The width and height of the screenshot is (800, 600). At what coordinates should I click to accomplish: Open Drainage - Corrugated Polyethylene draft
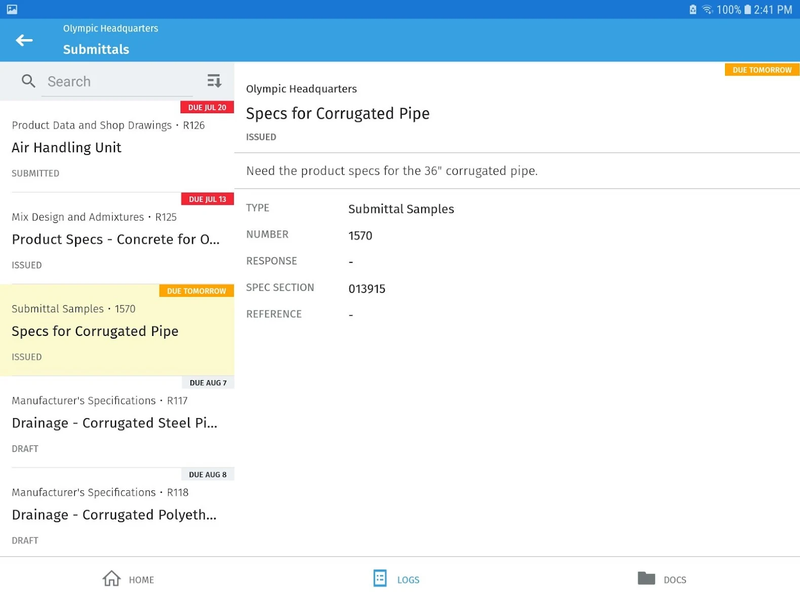[x=117, y=515]
